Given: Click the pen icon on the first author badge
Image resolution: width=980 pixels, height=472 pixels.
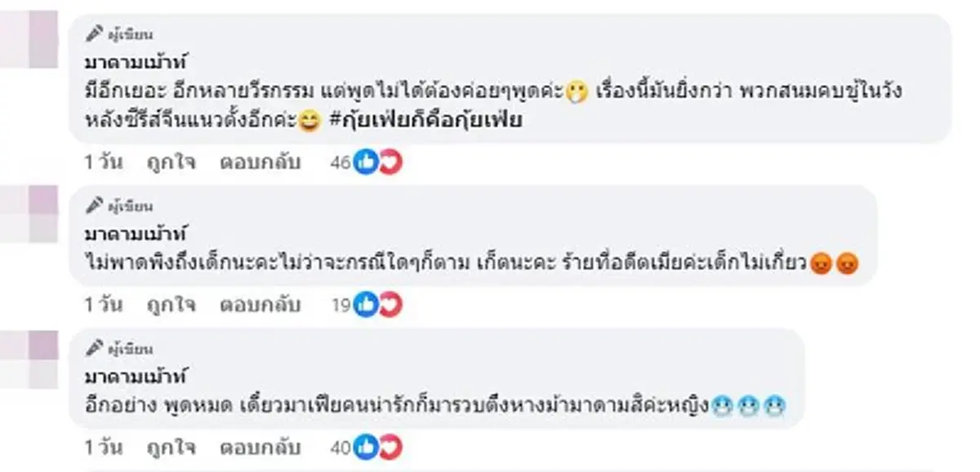Looking at the screenshot, I should [x=96, y=33].
